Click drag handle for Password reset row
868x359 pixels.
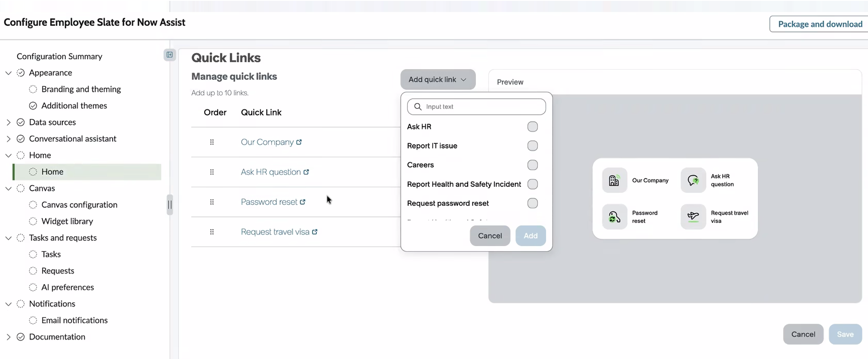click(x=212, y=202)
